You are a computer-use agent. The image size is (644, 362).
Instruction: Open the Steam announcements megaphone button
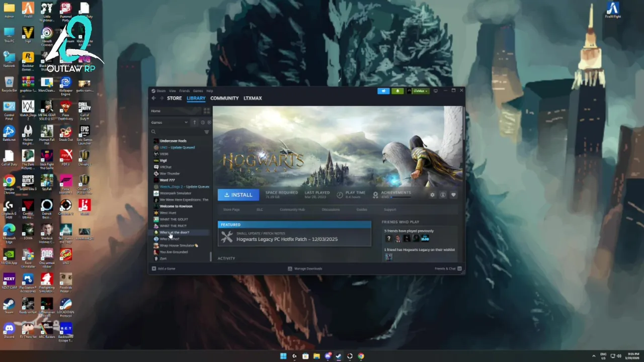383,91
